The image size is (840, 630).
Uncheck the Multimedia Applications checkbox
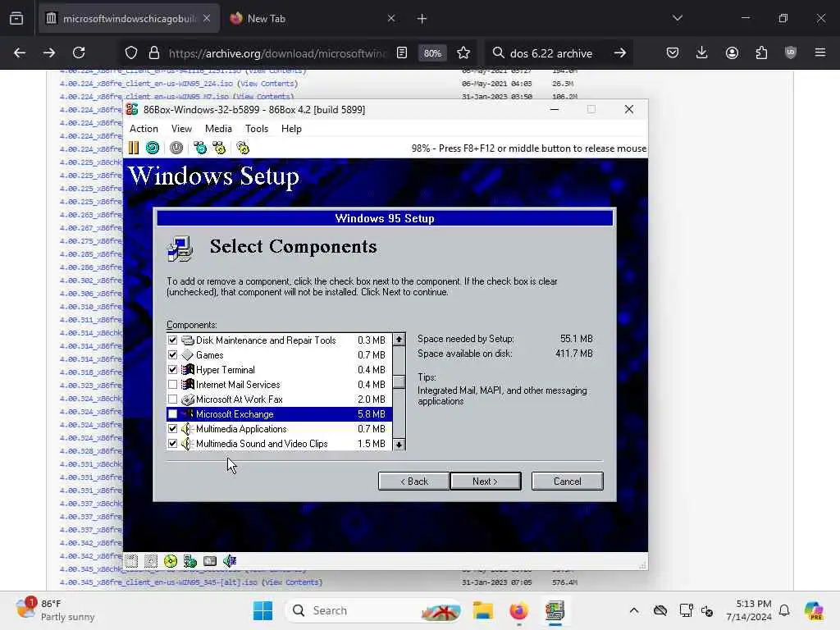[172, 428]
